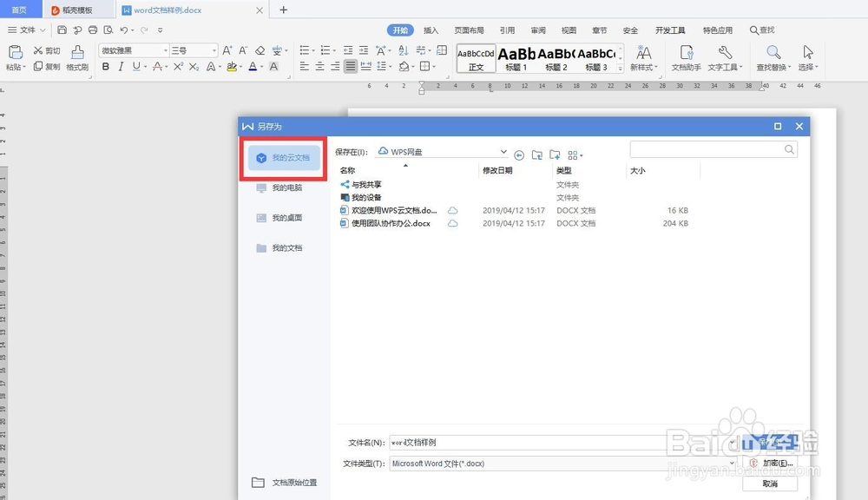Click the 取消 cancel button
This screenshot has width=868, height=500.
click(772, 483)
